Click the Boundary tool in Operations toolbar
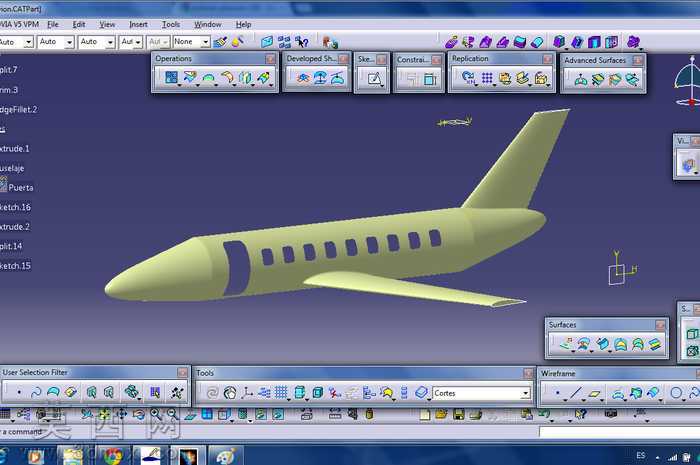 (208, 78)
